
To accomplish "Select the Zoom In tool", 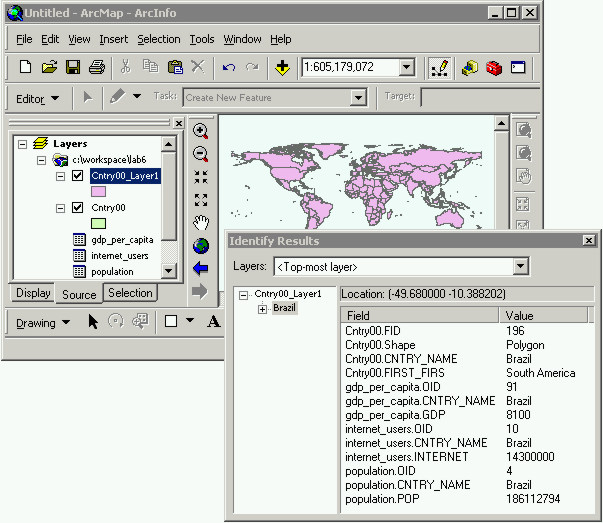I will point(201,131).
